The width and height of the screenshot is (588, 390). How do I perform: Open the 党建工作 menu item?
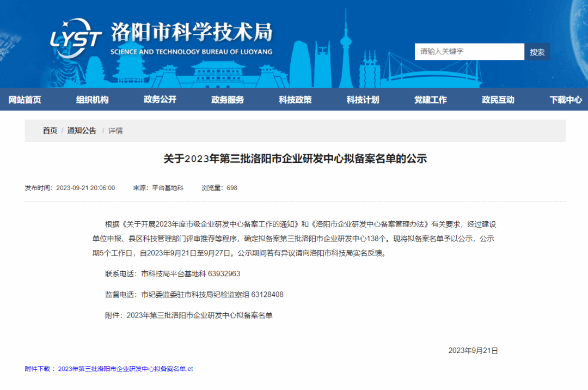[431, 100]
